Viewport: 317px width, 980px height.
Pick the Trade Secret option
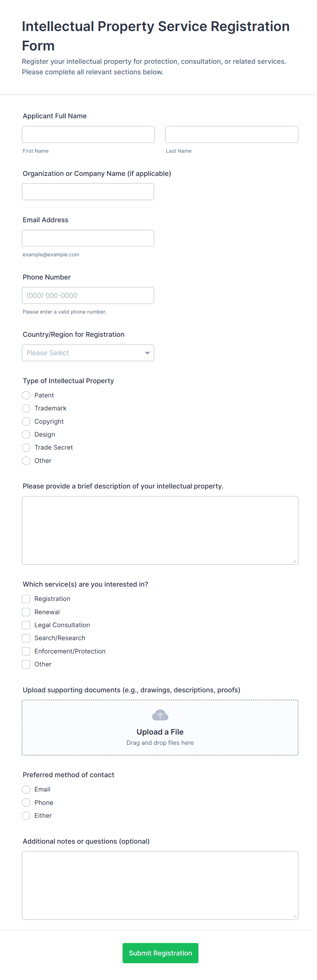26,447
